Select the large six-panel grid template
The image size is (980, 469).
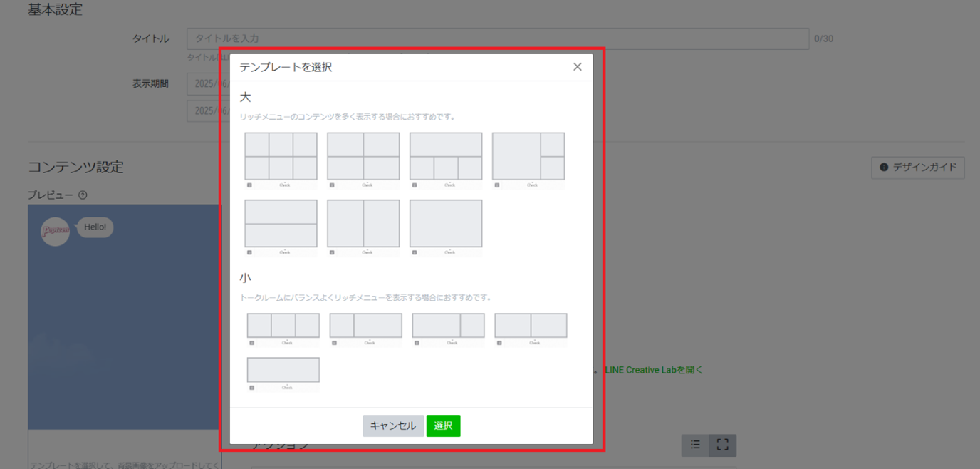click(x=281, y=156)
